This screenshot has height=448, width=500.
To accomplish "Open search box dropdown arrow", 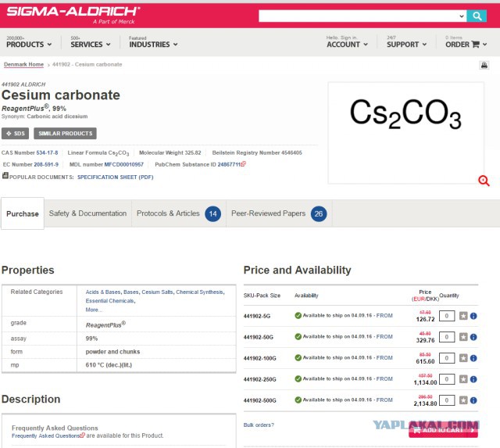I will click(462, 16).
